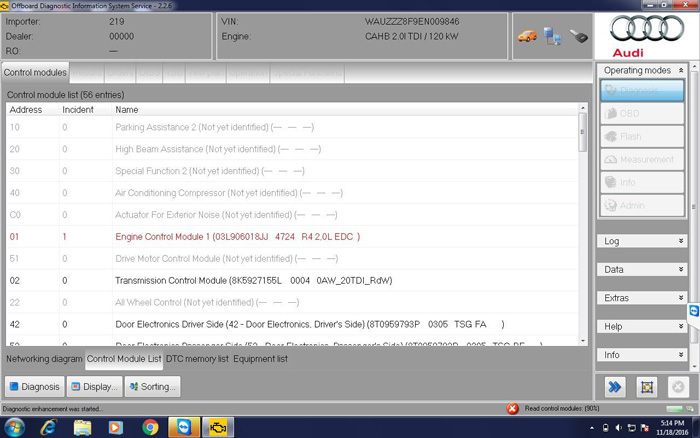The width and height of the screenshot is (700, 438).
Task: Select the Info operating mode button
Action: pyautogui.click(x=642, y=182)
